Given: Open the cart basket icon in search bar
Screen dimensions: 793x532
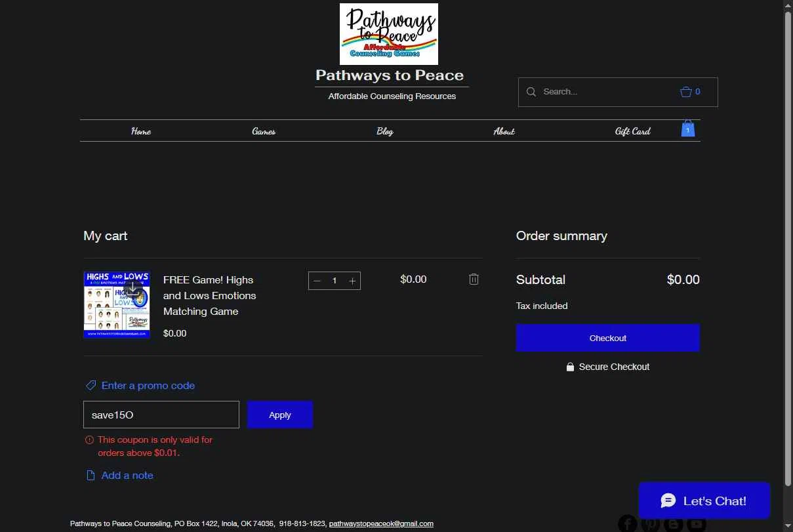Looking at the screenshot, I should pos(686,92).
